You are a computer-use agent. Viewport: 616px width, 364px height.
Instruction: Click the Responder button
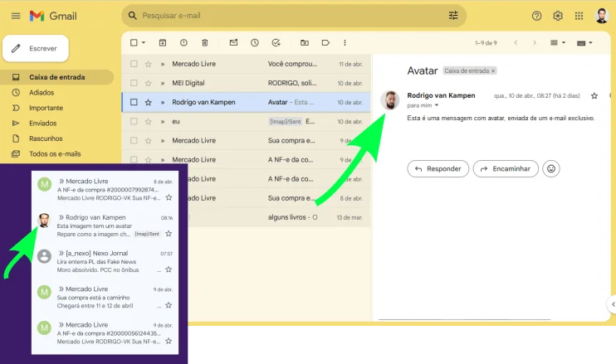[438, 168]
